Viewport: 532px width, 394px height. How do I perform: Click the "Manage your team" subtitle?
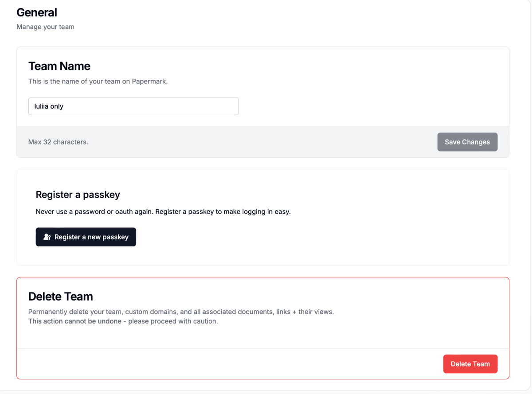click(45, 27)
